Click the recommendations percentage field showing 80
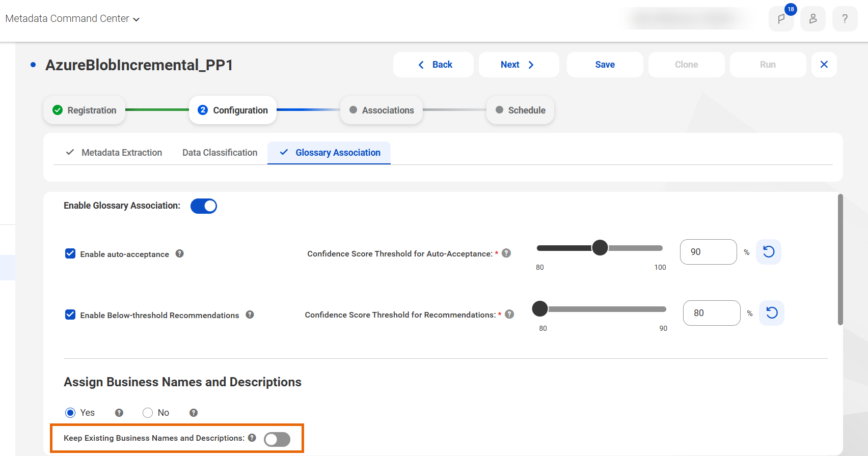The image size is (868, 456). coord(712,313)
